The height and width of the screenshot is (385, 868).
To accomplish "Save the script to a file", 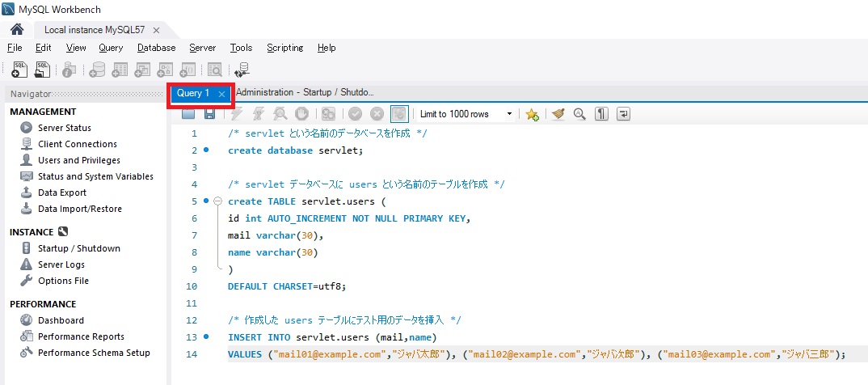I will point(210,114).
